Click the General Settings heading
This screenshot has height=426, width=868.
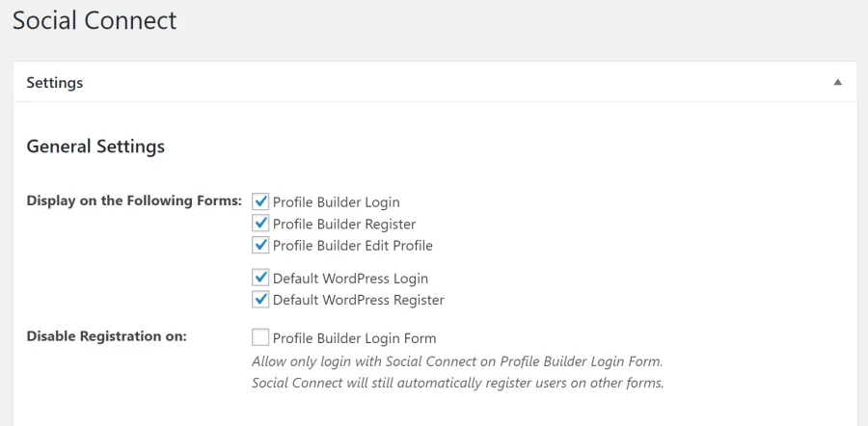click(95, 146)
